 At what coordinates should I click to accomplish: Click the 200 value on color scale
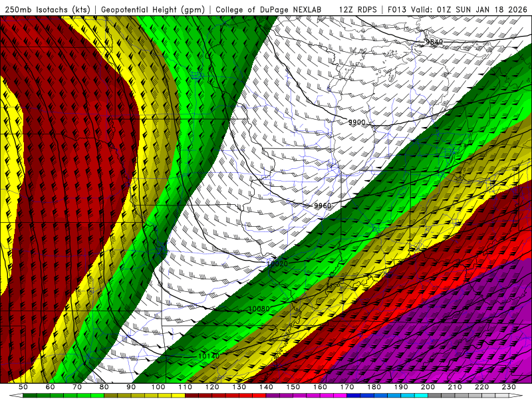[x=428, y=387]
